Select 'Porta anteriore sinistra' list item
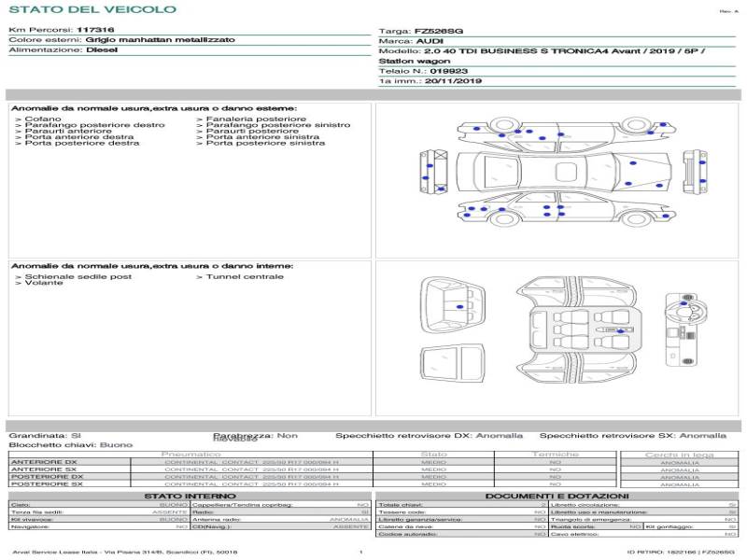747x560 pixels. click(262, 136)
